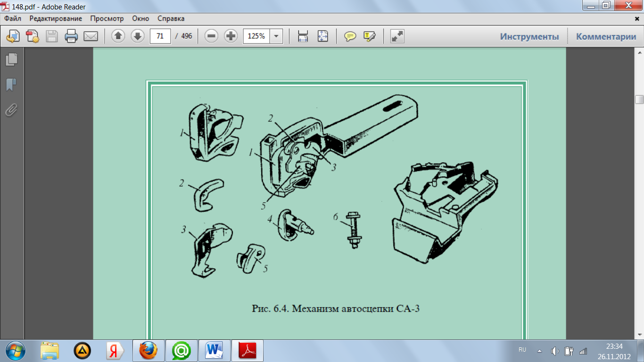The width and height of the screenshot is (644, 362).
Task: Click the Adobe Reader taskbar button
Action: click(x=248, y=351)
